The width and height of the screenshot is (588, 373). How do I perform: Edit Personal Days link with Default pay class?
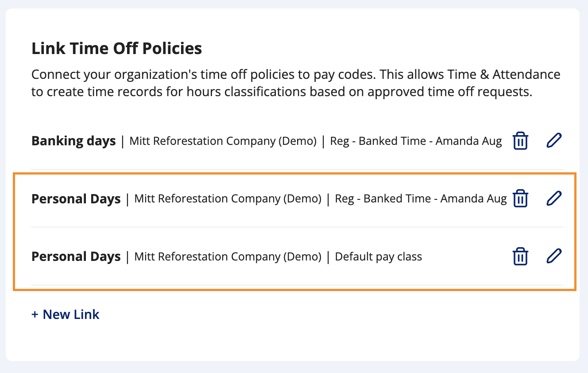554,256
